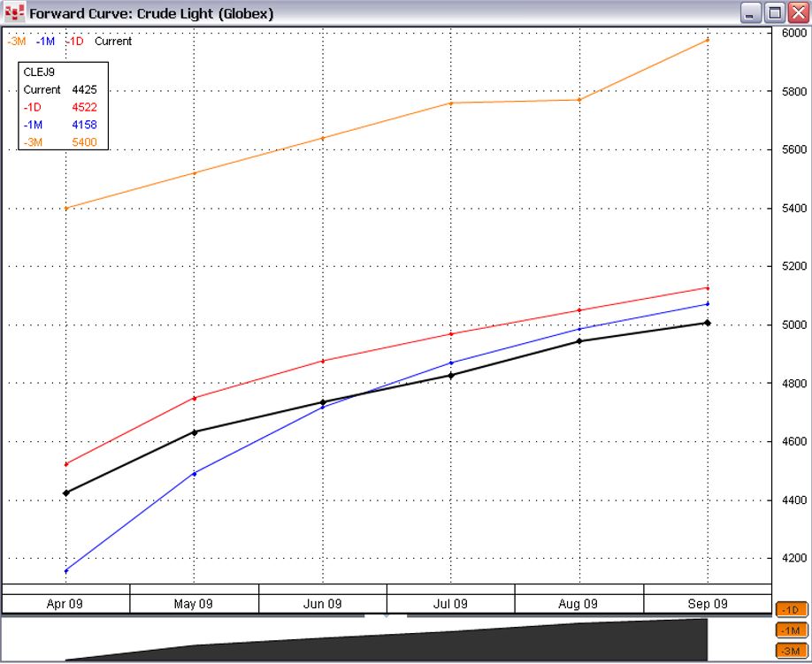The width and height of the screenshot is (812, 664).
Task: Select the Apr 09 contract column
Action: 65,604
